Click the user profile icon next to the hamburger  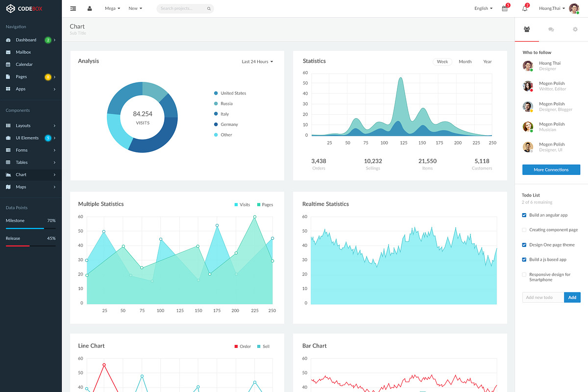click(89, 8)
